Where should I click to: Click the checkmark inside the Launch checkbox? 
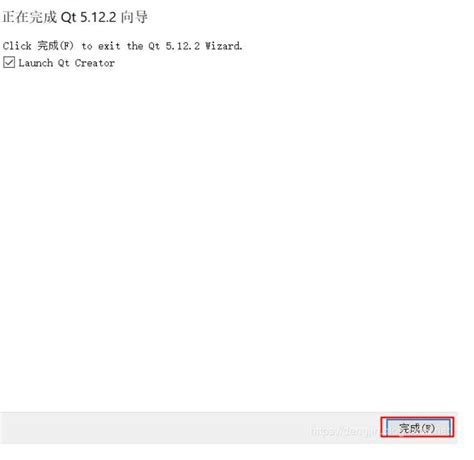point(9,62)
